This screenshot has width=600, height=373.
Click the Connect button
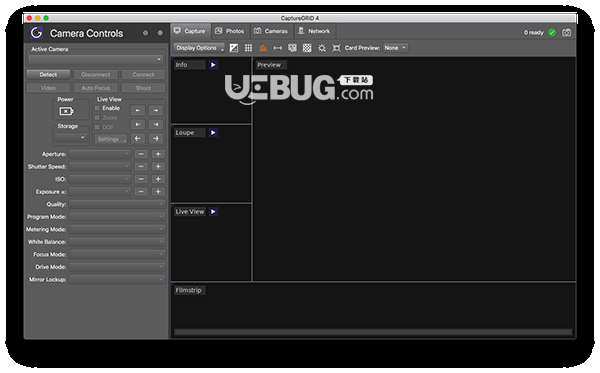click(x=143, y=75)
